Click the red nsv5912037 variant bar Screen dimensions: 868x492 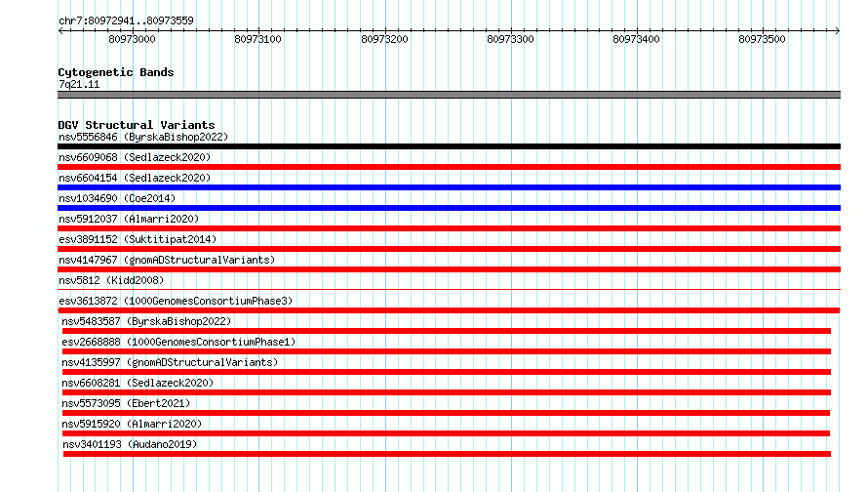point(449,228)
